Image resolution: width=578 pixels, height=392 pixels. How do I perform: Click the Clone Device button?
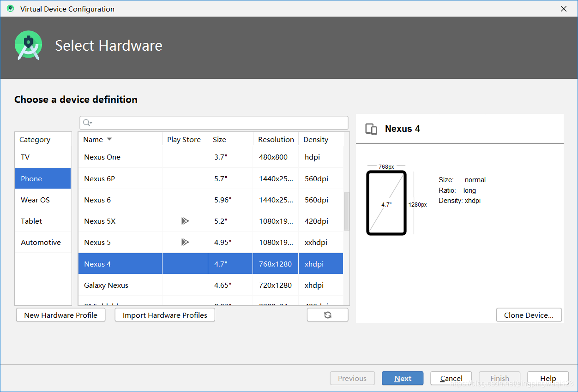[x=529, y=315]
